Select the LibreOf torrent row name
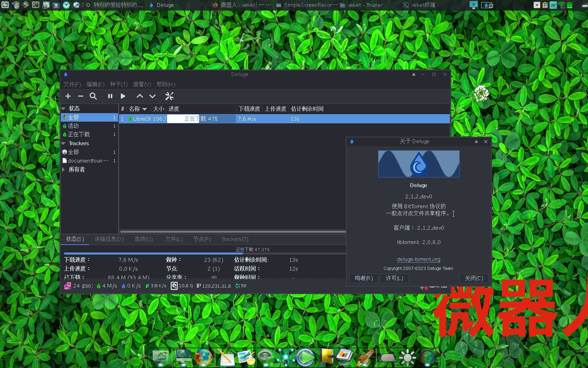Screen dimensions: 588x368 coord(142,119)
